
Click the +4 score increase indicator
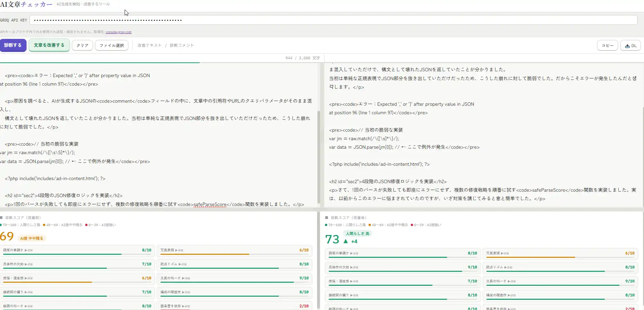pos(350,241)
